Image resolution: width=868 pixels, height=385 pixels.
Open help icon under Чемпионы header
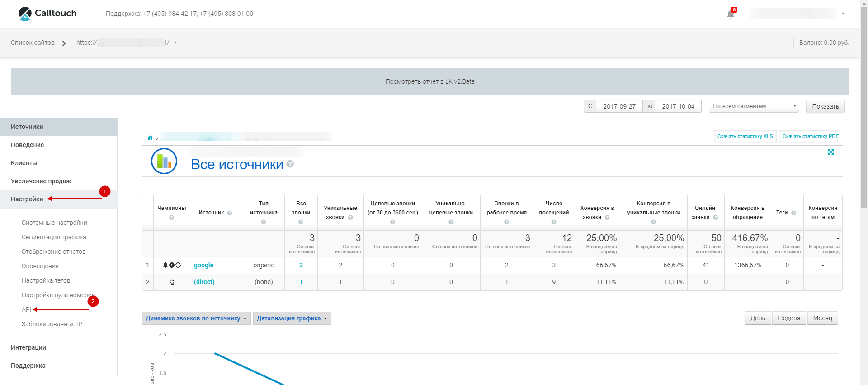(x=172, y=218)
